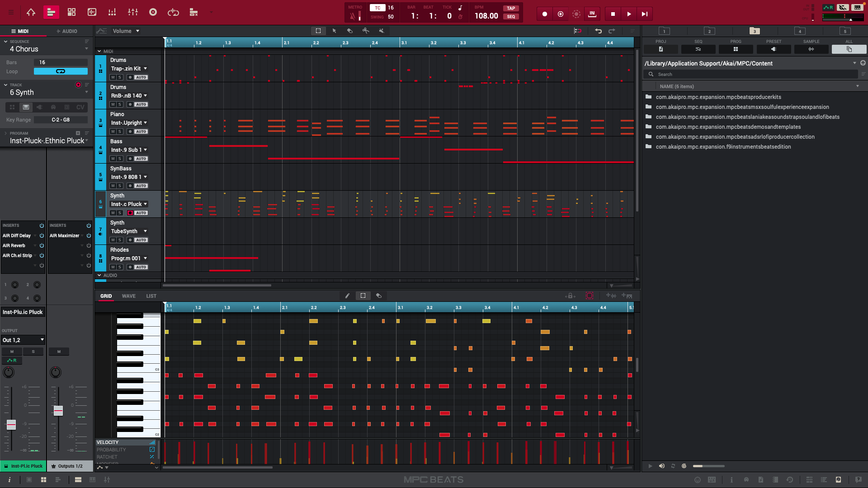Click the CV track type button
Image resolution: width=868 pixels, height=488 pixels.
(x=80, y=107)
